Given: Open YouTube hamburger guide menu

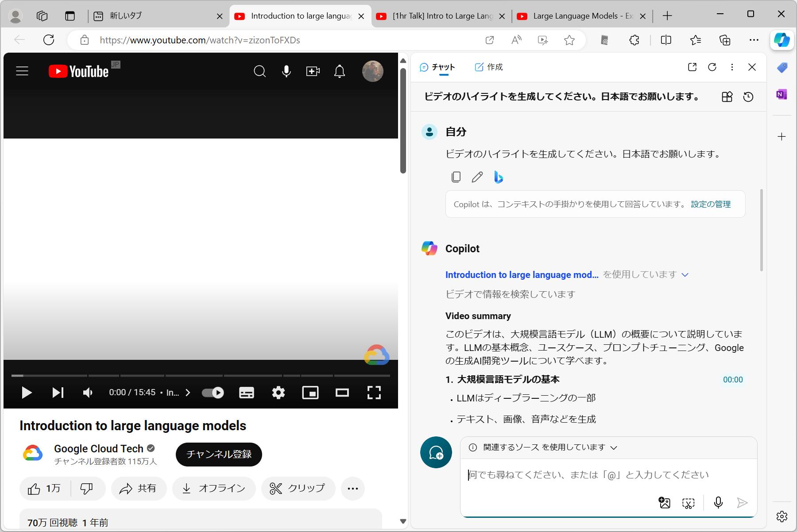Looking at the screenshot, I should tap(22, 71).
